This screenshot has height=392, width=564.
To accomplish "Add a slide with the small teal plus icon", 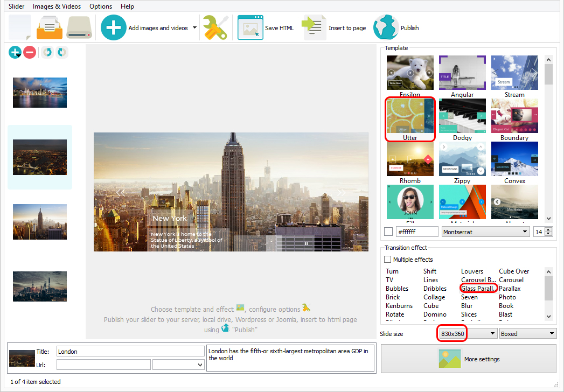I will click(15, 53).
